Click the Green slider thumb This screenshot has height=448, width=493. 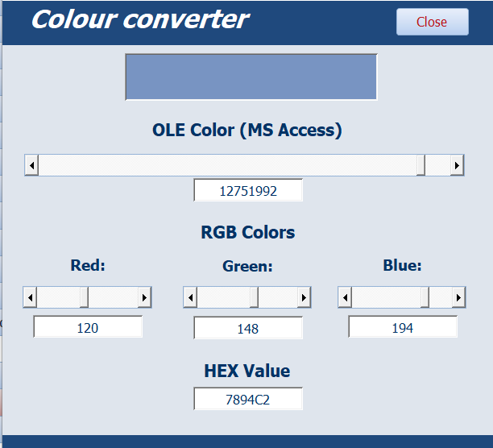point(254,297)
